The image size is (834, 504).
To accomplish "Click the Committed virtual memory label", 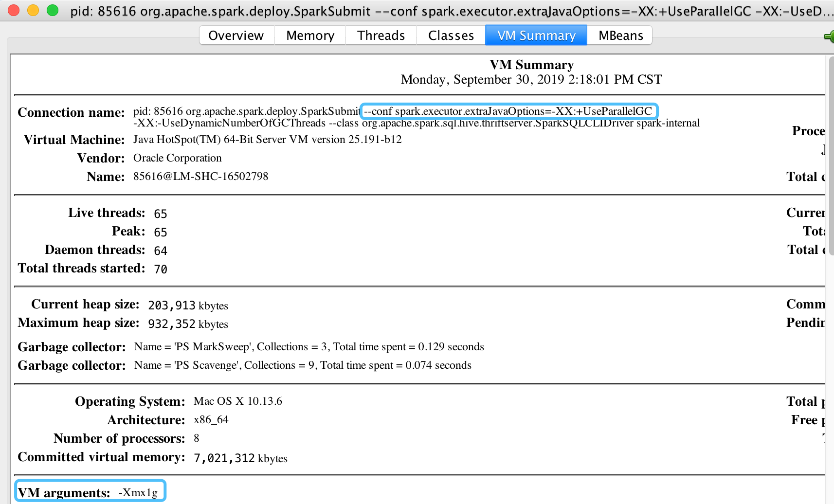I will tap(101, 457).
